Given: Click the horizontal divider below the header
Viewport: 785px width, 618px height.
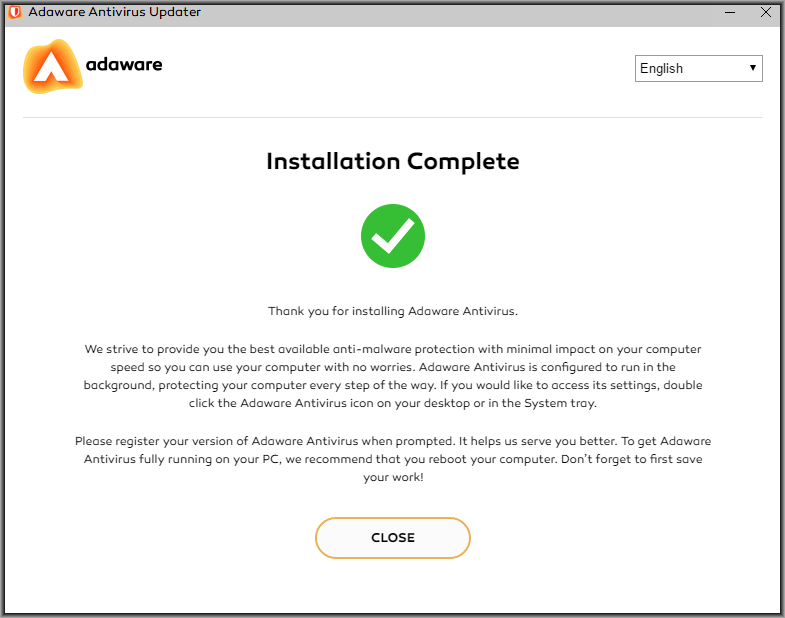Looking at the screenshot, I should tap(393, 118).
